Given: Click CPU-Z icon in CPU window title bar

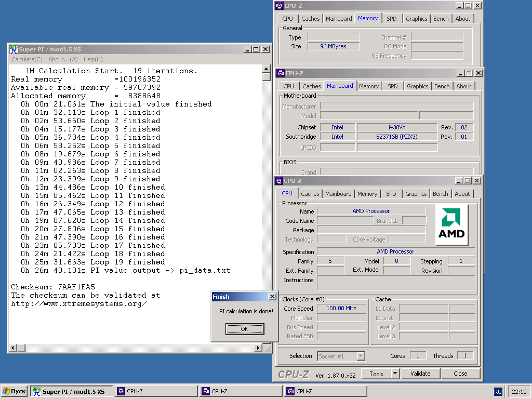Looking at the screenshot, I should click(280, 181).
